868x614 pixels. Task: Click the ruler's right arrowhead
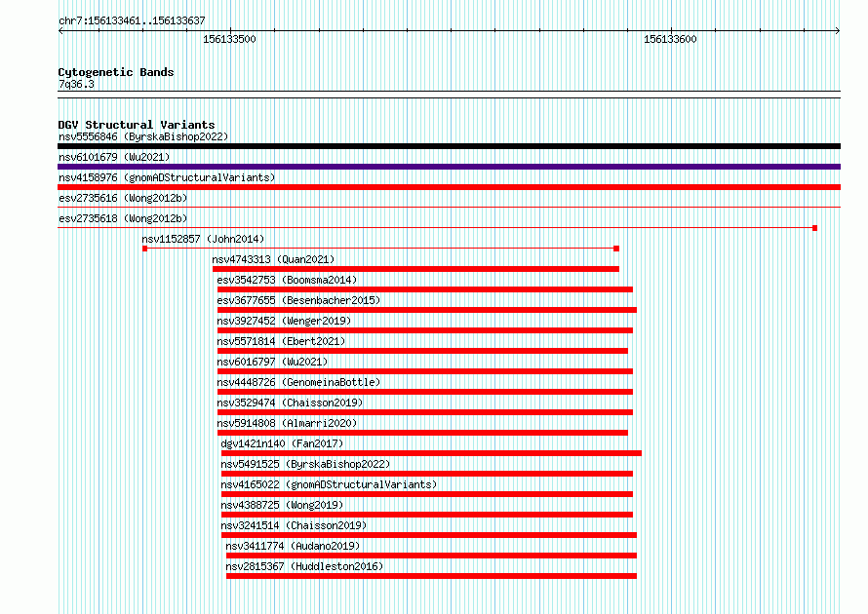[838, 31]
